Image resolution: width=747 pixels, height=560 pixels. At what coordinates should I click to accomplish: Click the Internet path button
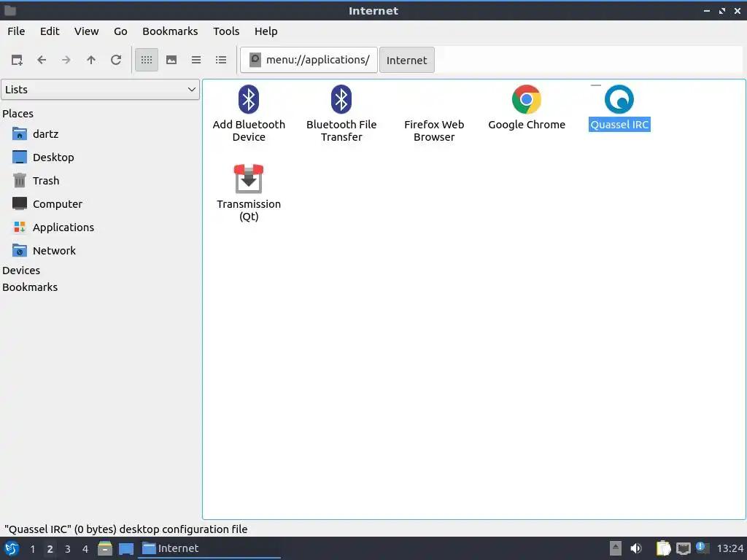407,60
